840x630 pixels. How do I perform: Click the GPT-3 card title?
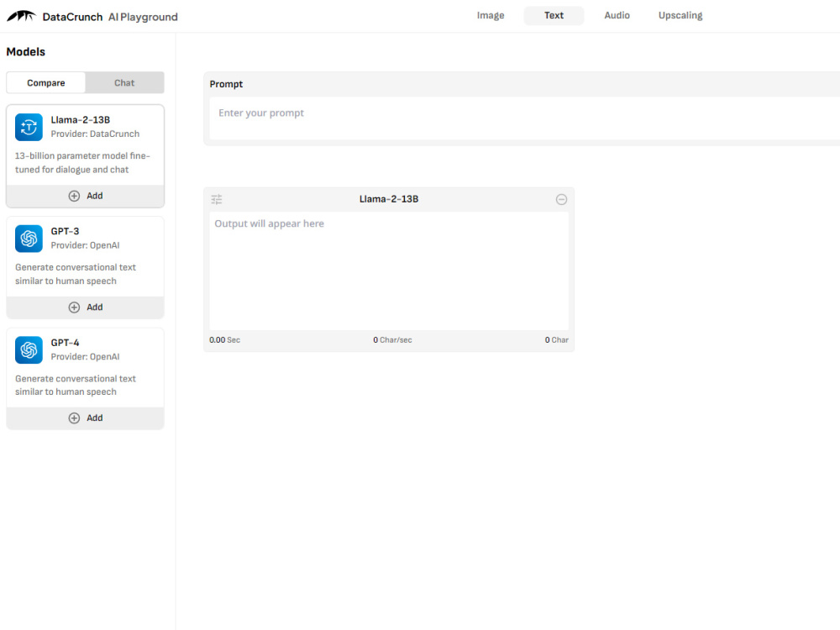click(x=65, y=232)
